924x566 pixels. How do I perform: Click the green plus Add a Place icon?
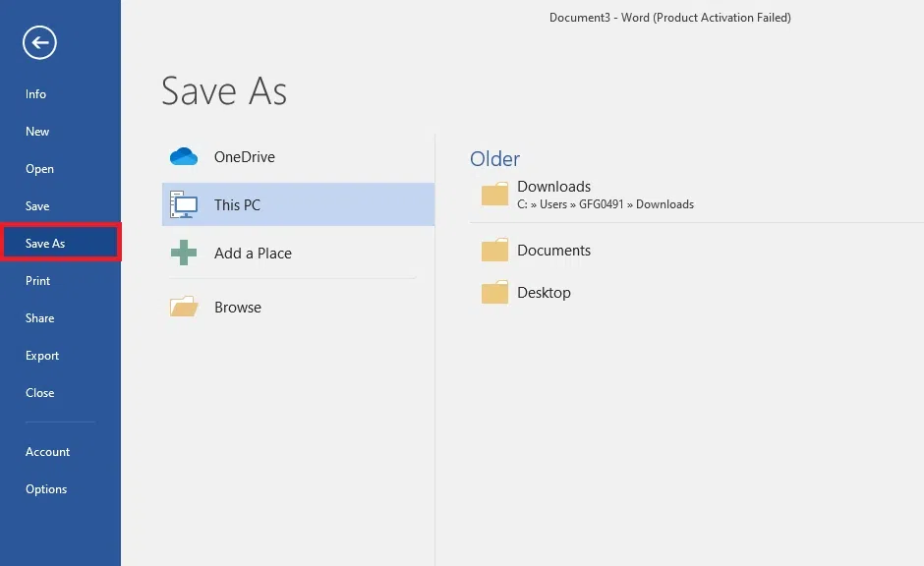point(184,253)
